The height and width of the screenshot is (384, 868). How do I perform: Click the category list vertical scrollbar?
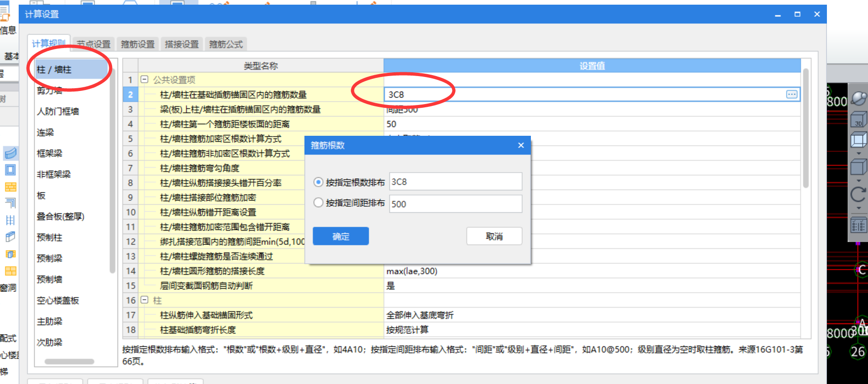point(112,170)
